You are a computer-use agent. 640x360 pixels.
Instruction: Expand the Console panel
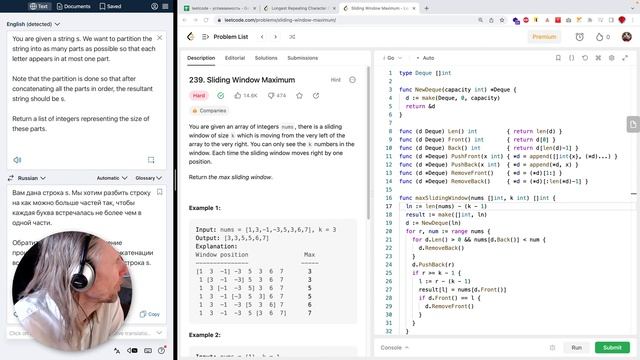(394, 347)
